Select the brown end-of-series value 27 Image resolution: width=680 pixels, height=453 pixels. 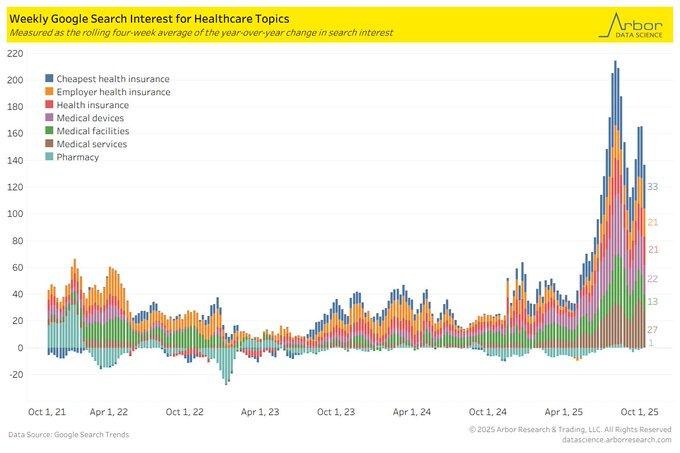[x=652, y=330]
